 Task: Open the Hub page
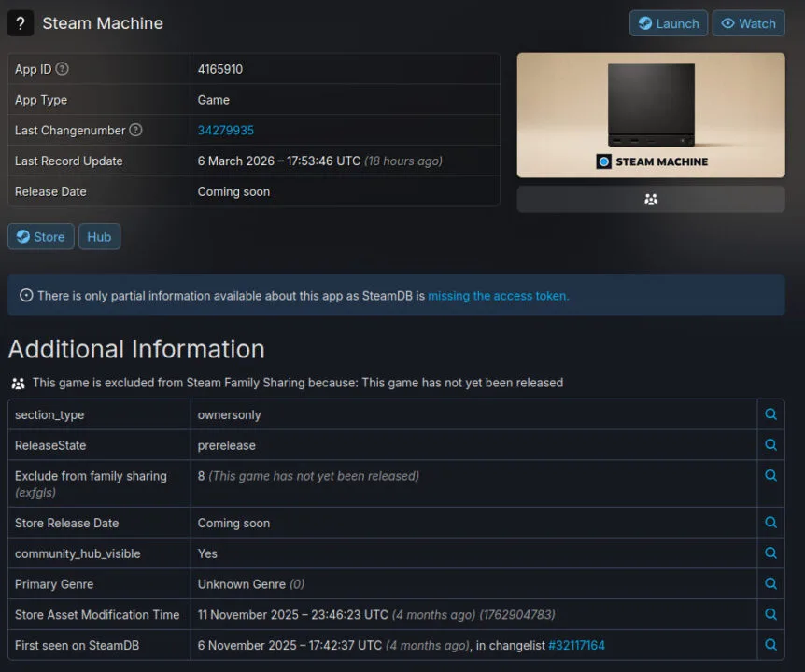(x=99, y=236)
